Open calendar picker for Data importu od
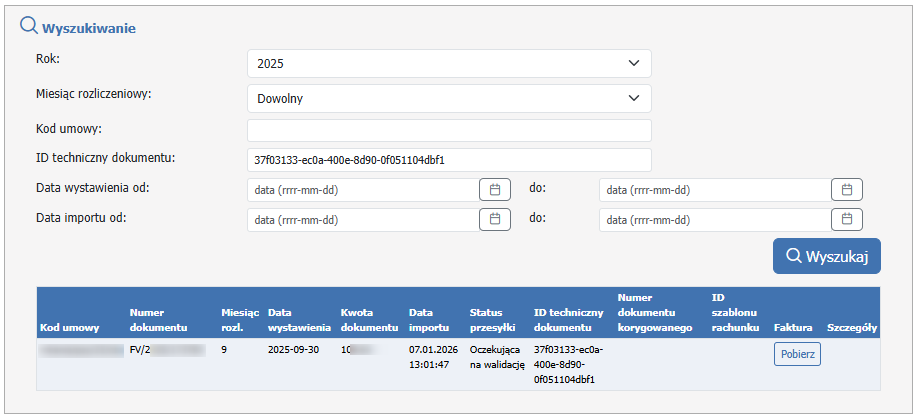This screenshot has height=419, width=918. tap(494, 219)
